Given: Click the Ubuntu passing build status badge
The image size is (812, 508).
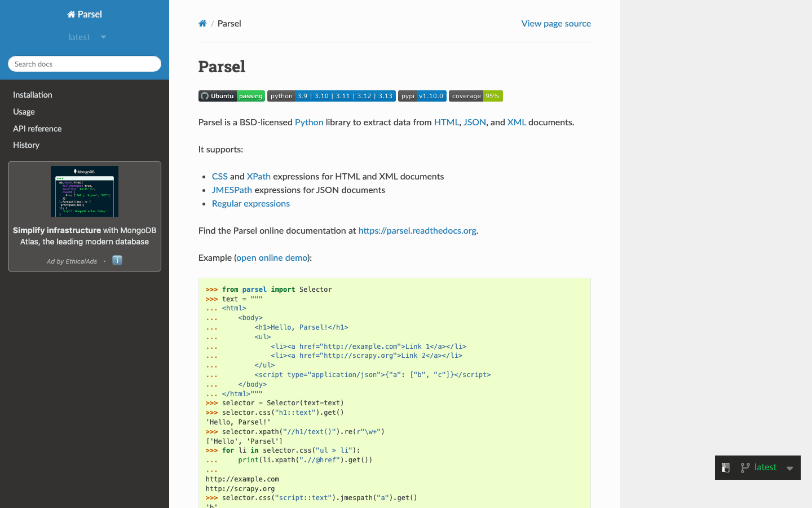Looking at the screenshot, I should pyautogui.click(x=231, y=96).
